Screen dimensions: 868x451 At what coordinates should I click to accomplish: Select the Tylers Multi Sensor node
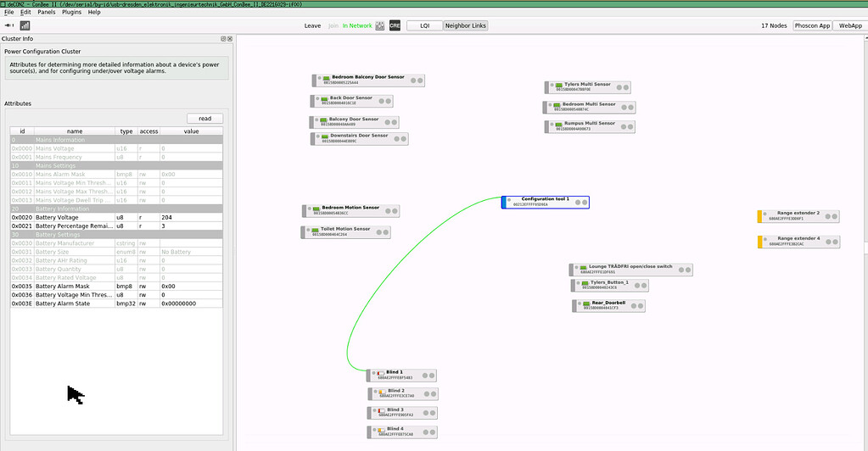point(587,86)
